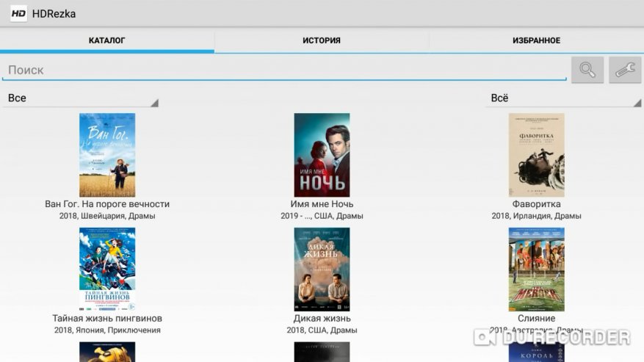Open the Имя мне Ночь poster
The image size is (644, 362).
322,155
